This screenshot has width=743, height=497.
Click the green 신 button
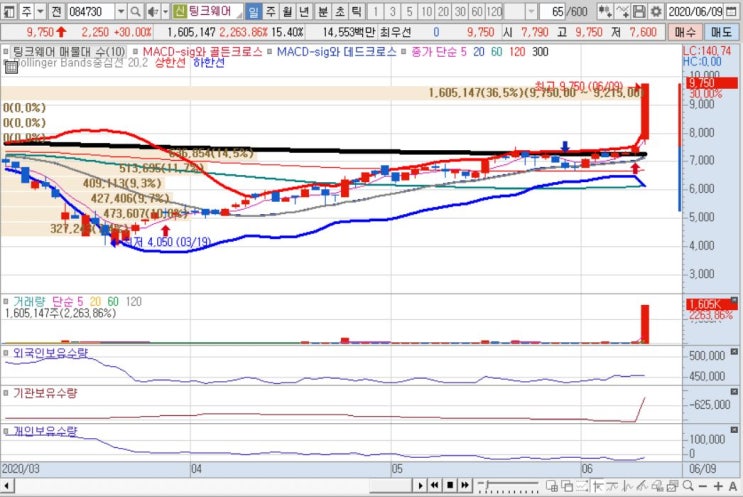[x=179, y=11]
